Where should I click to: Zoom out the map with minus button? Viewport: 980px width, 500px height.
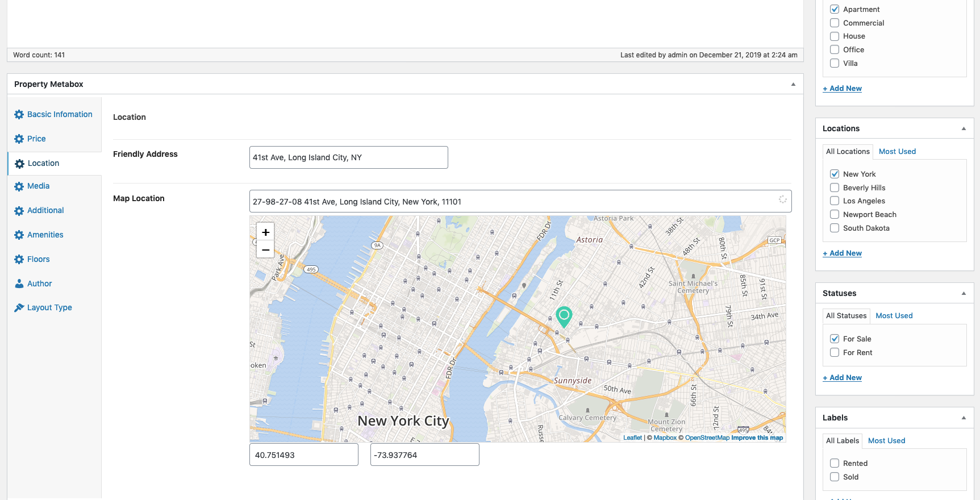(x=265, y=249)
